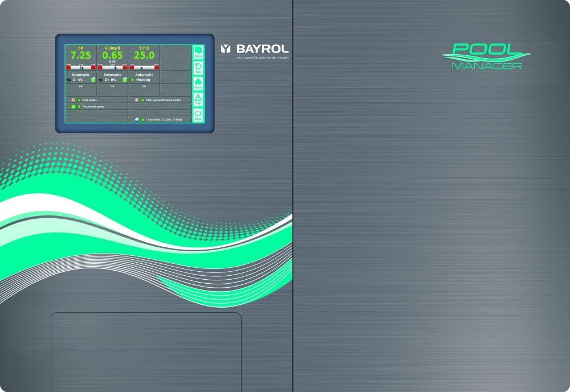Open the Automatic Heating status panel
Image resolution: width=570 pixels, height=392 pixels.
point(144,77)
